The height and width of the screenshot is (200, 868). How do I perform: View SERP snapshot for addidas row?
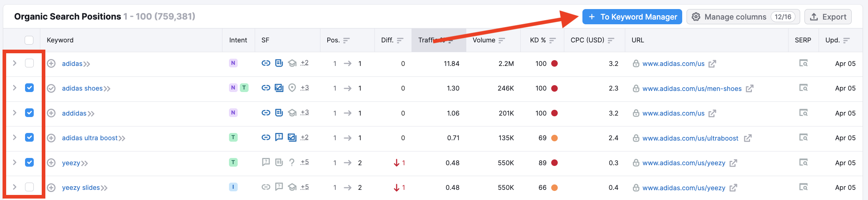[x=803, y=113]
